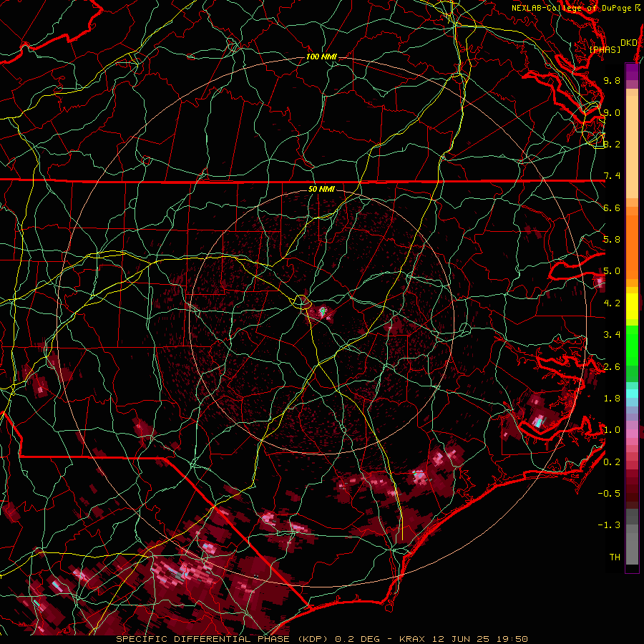Image resolution: width=644 pixels, height=644 pixels.
Task: Click the 9.8 value on the color scale
Action: pyautogui.click(x=612, y=80)
